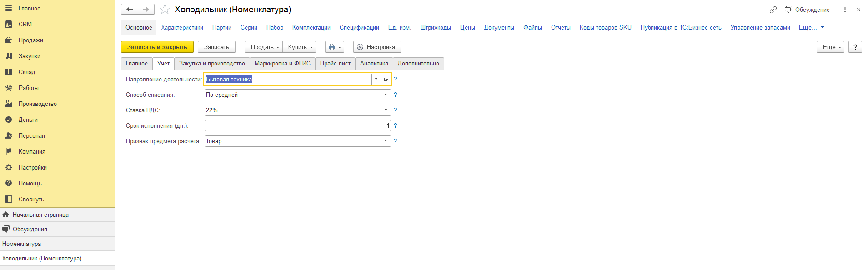Click the question mark help button

855,47
